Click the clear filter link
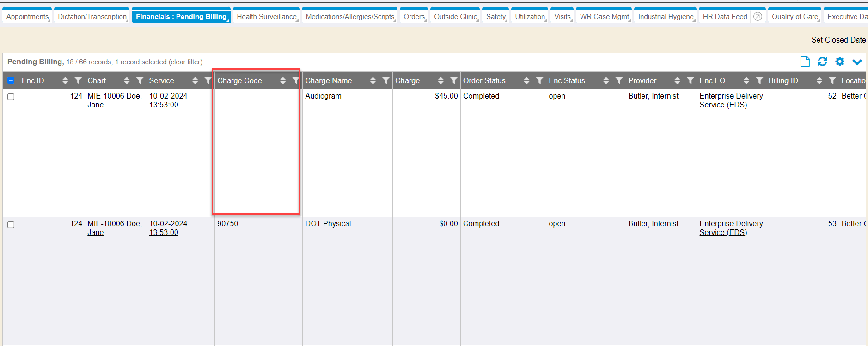Image resolution: width=868 pixels, height=346 pixels. click(185, 62)
